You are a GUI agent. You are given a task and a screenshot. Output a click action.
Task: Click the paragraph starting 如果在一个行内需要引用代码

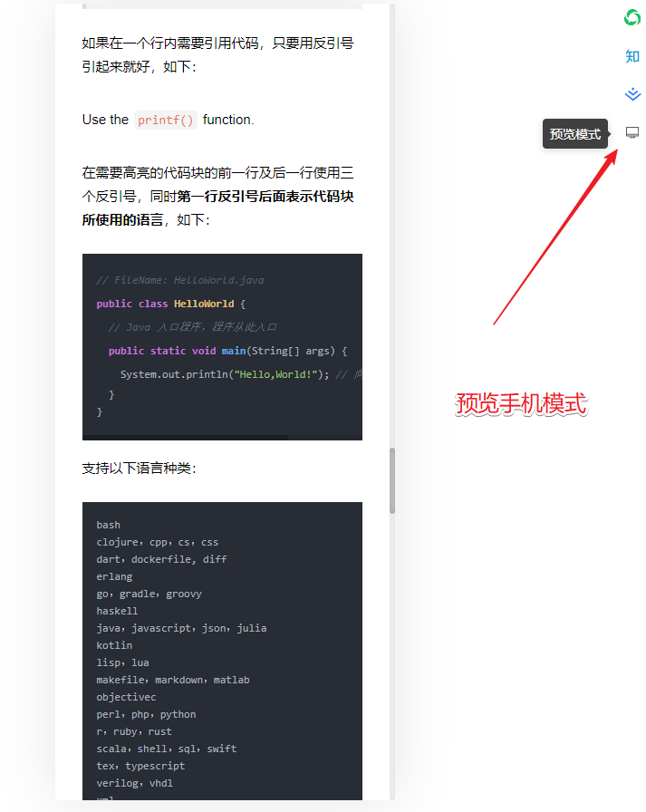point(218,54)
